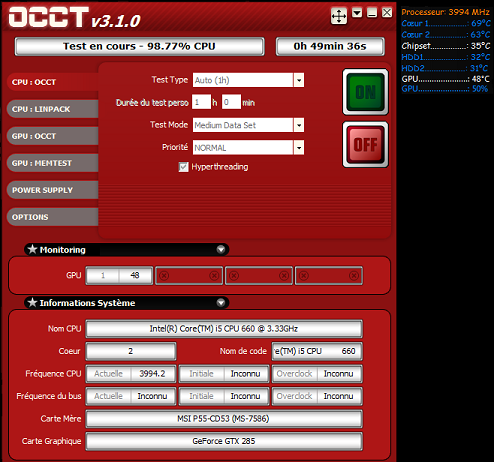
Task: Click the Nom de code field
Action: (x=317, y=351)
